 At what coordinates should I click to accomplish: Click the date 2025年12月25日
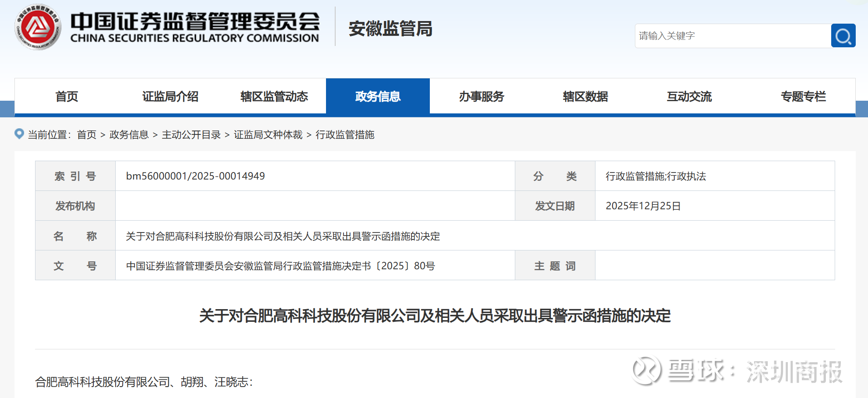click(x=643, y=206)
